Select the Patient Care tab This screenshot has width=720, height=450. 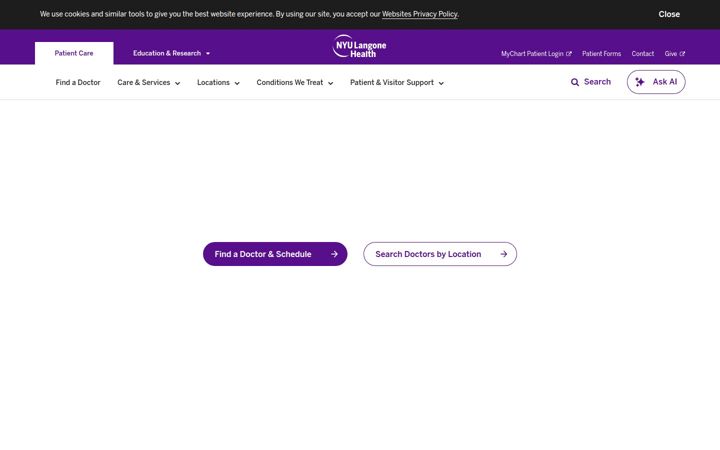coord(74,53)
